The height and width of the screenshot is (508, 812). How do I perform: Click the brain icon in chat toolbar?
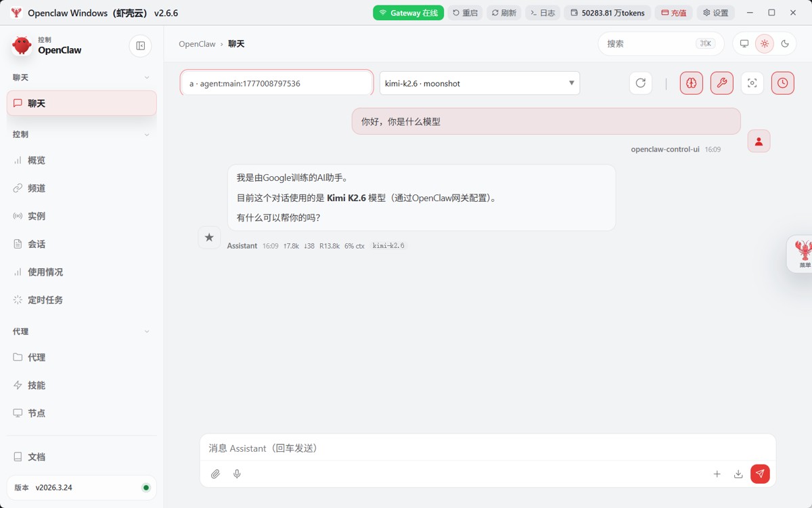pos(691,83)
